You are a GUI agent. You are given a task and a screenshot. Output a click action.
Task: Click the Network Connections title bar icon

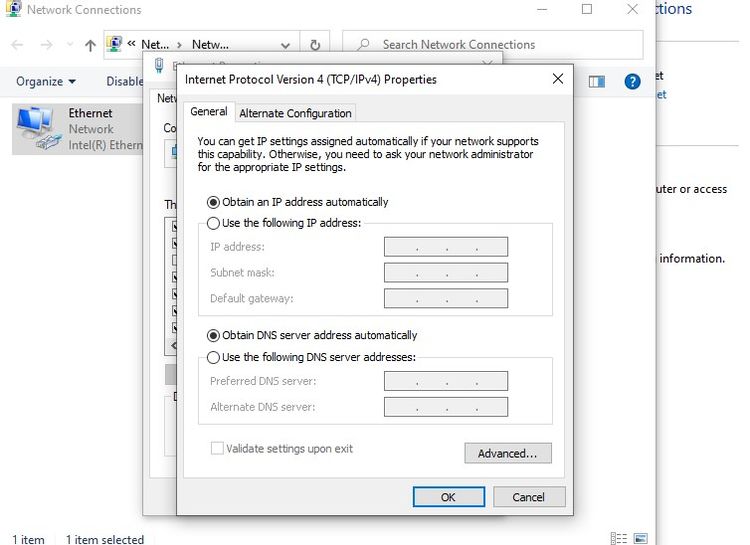pos(14,9)
